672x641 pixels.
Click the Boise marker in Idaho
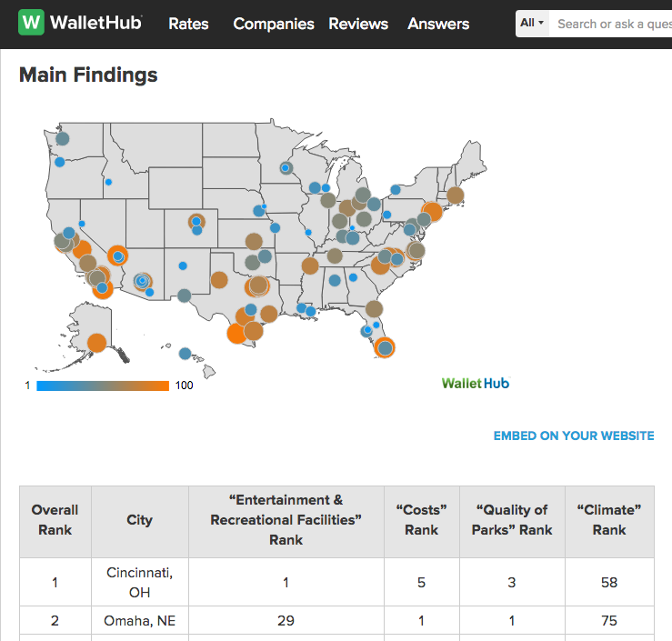click(x=109, y=182)
